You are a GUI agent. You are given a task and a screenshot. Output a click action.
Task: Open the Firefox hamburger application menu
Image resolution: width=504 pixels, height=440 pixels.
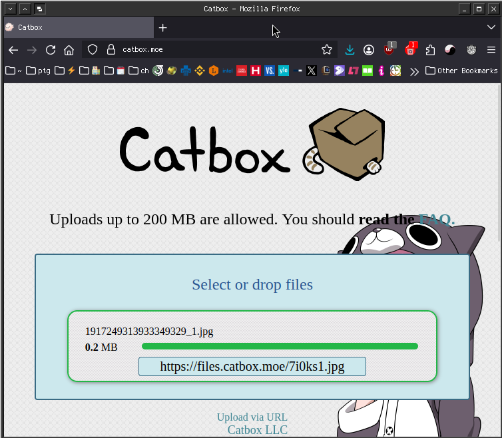coord(492,50)
